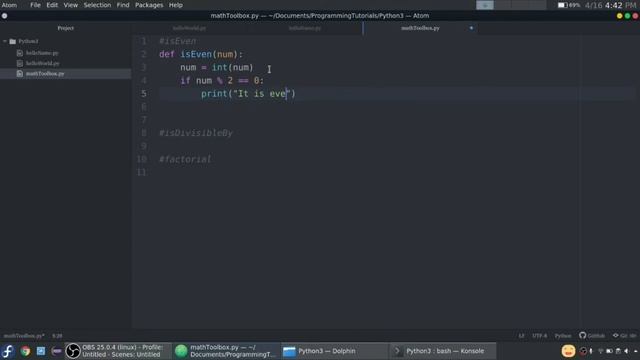640x360 pixels.
Task: Click the OBS logo icon in the taskbar
Action: [x=73, y=351]
